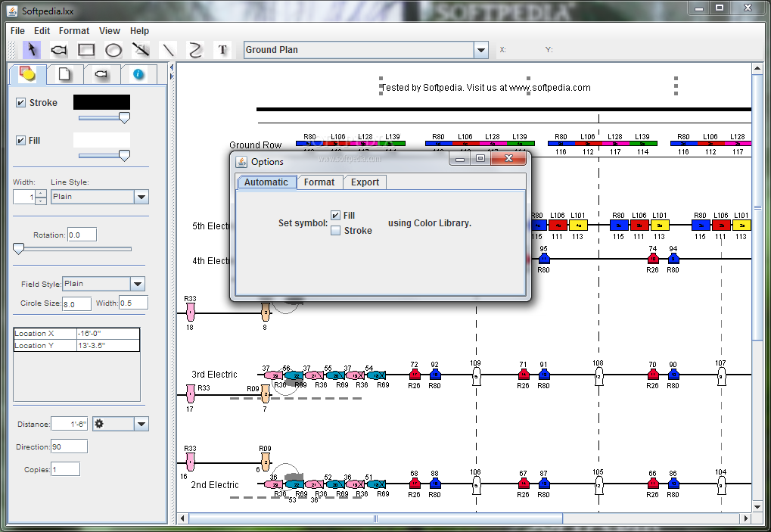Select red R26 instrument number 72

[415, 374]
